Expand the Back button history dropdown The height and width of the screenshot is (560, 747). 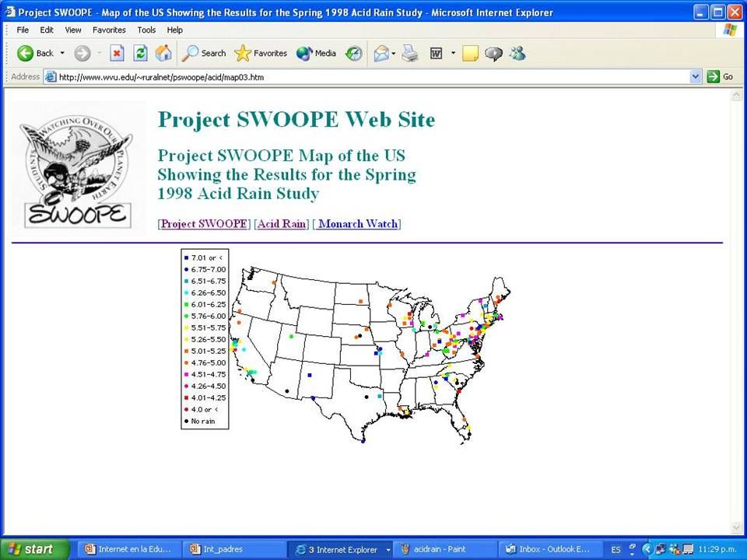pyautogui.click(x=62, y=54)
